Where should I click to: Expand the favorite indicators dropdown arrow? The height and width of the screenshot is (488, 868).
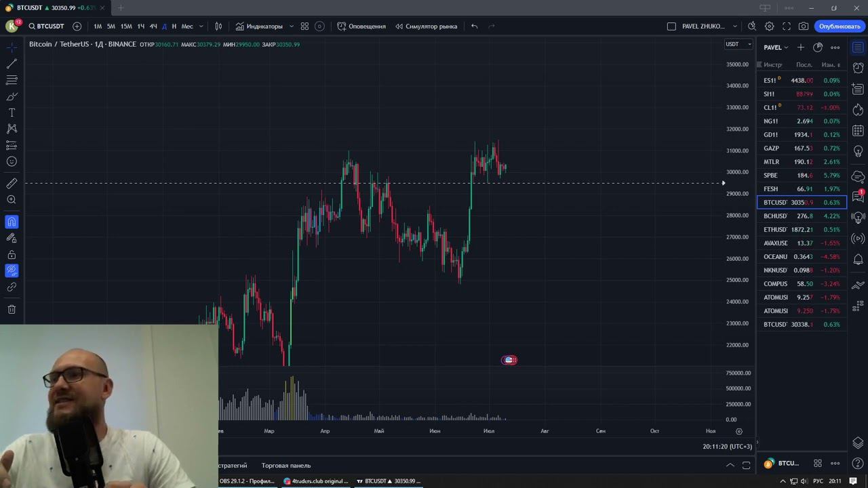click(x=292, y=26)
